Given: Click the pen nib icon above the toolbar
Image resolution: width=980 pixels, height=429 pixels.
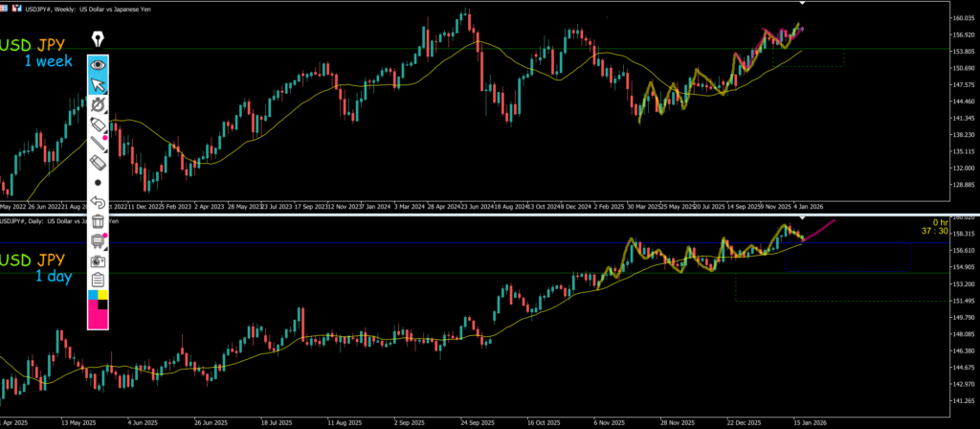Looking at the screenshot, I should coord(98,39).
